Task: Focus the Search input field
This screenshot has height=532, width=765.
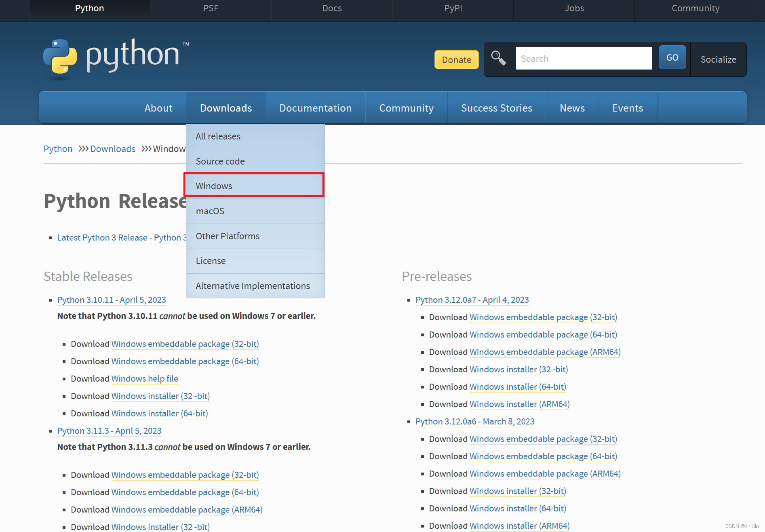Action: (x=584, y=59)
